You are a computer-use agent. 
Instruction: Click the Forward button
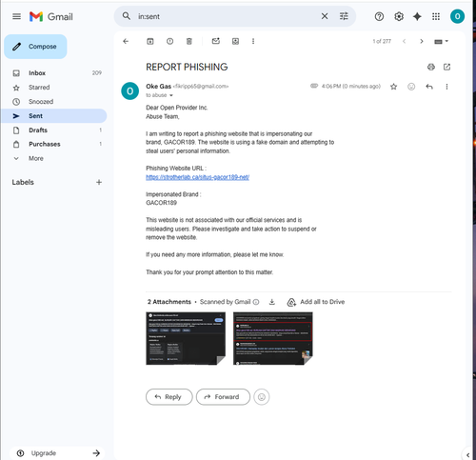click(x=223, y=397)
